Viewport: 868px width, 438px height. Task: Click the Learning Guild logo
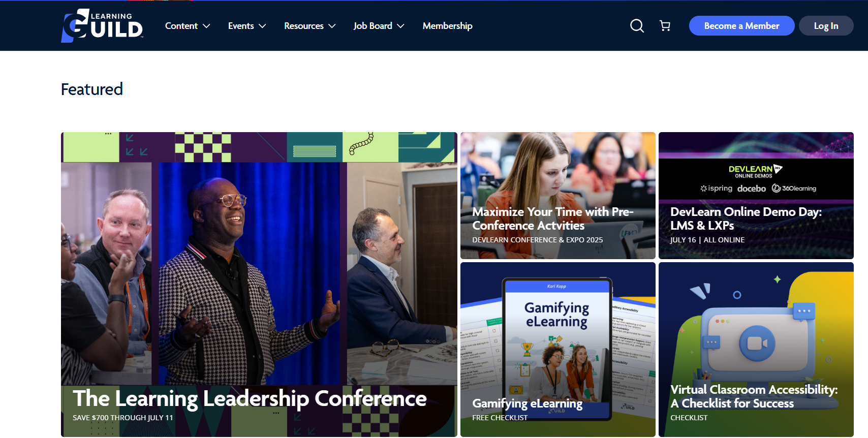102,25
